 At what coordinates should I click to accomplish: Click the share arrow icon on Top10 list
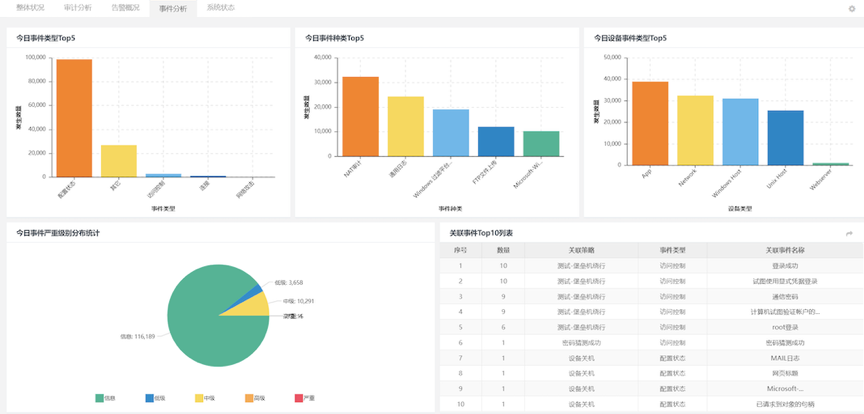(x=849, y=233)
